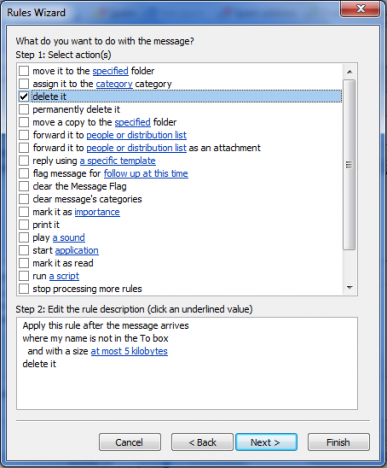Tick the 'print it' checkbox
The width and height of the screenshot is (387, 468).
click(x=24, y=225)
